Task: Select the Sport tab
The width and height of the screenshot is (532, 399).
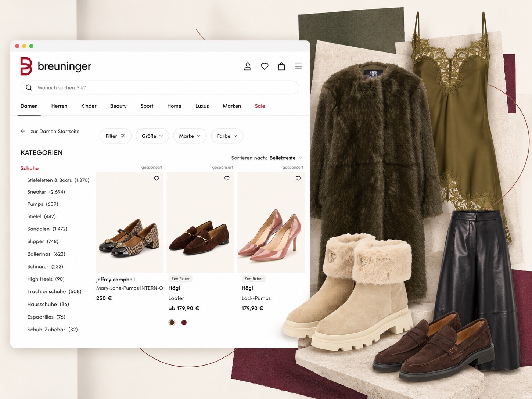Action: [x=147, y=106]
